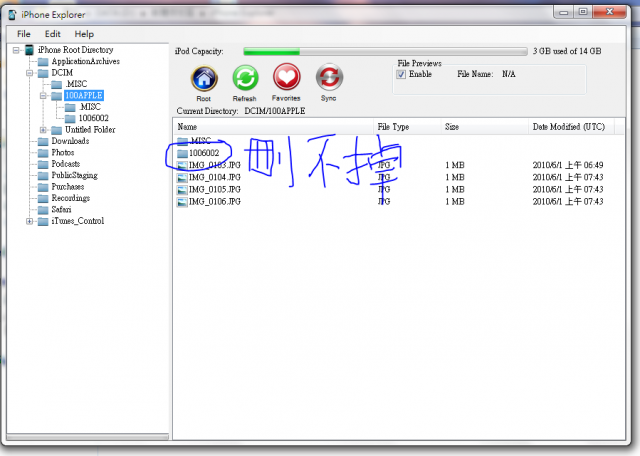Click the iPhone Explorer title bar icon
640x456 pixels.
pos(12,15)
